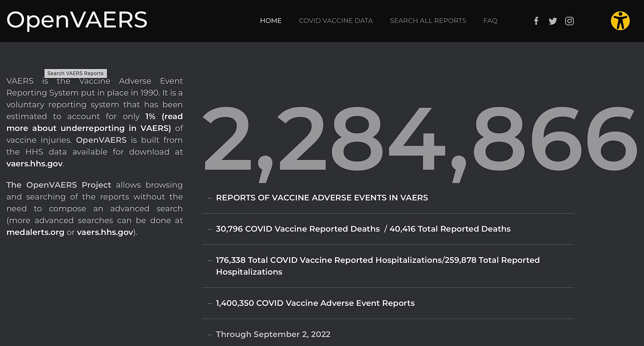Open vaers.hhs.gov link in second paragraph
Screen dimensions: 644x346
click(105, 232)
